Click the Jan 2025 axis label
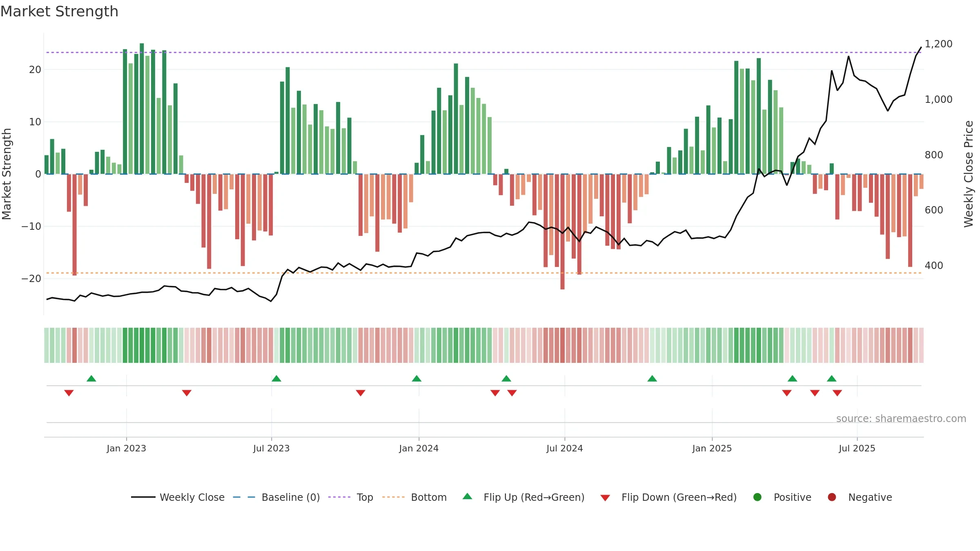 (712, 448)
